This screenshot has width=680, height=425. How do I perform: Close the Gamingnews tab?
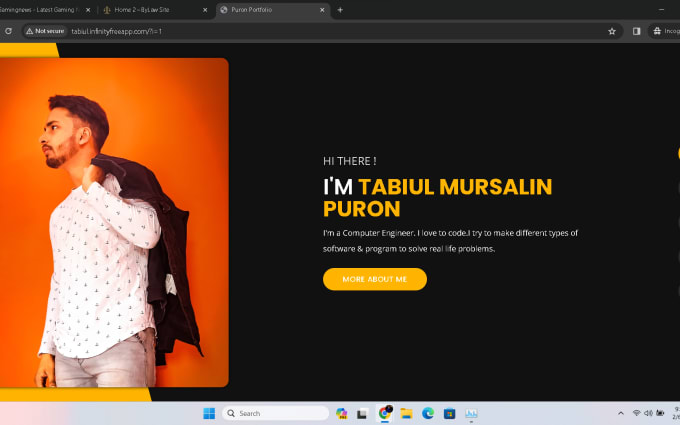88,10
